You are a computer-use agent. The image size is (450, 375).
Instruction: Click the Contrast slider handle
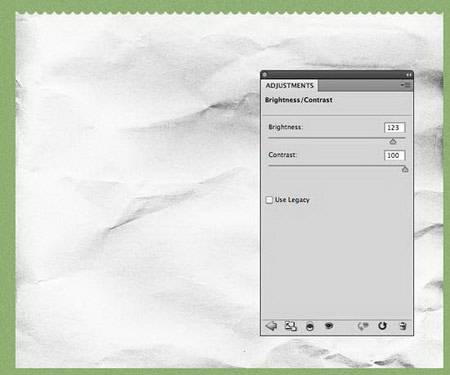click(405, 169)
